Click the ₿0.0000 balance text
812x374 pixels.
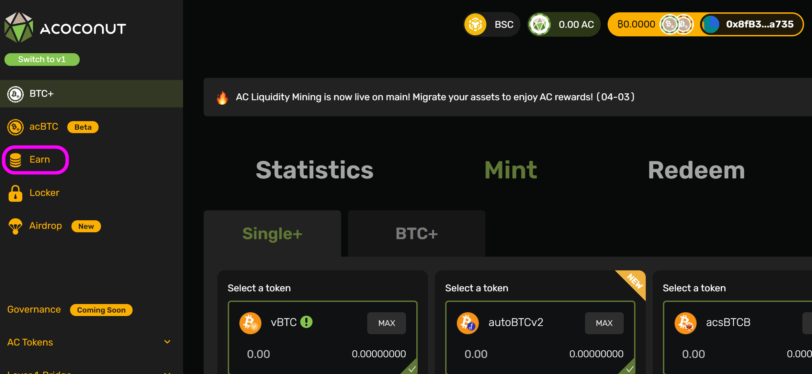tap(636, 24)
